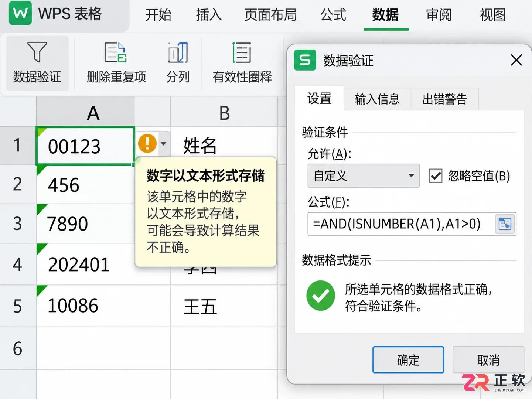Click the green S icon in dialog title

coord(305,60)
